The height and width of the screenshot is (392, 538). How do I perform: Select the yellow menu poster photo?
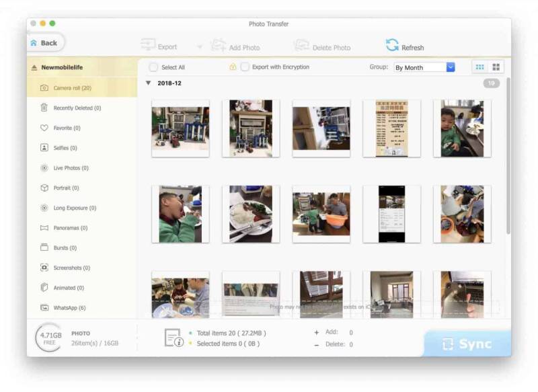click(x=391, y=128)
